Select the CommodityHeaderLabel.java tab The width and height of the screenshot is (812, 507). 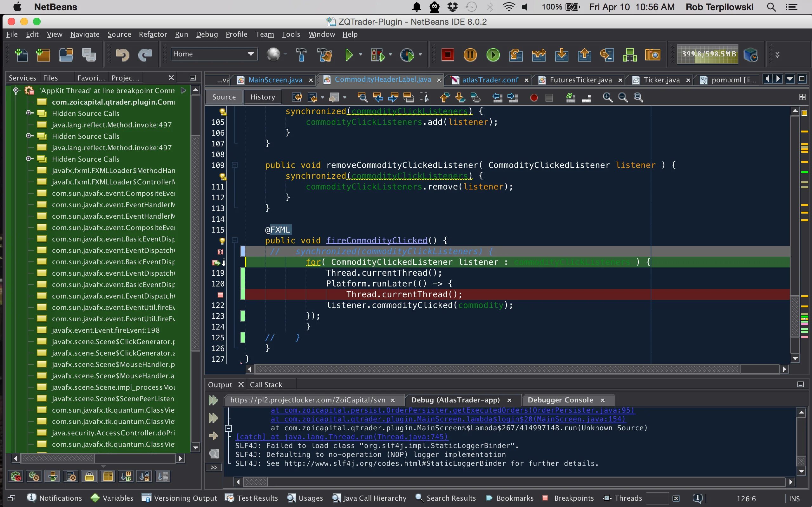[382, 80]
